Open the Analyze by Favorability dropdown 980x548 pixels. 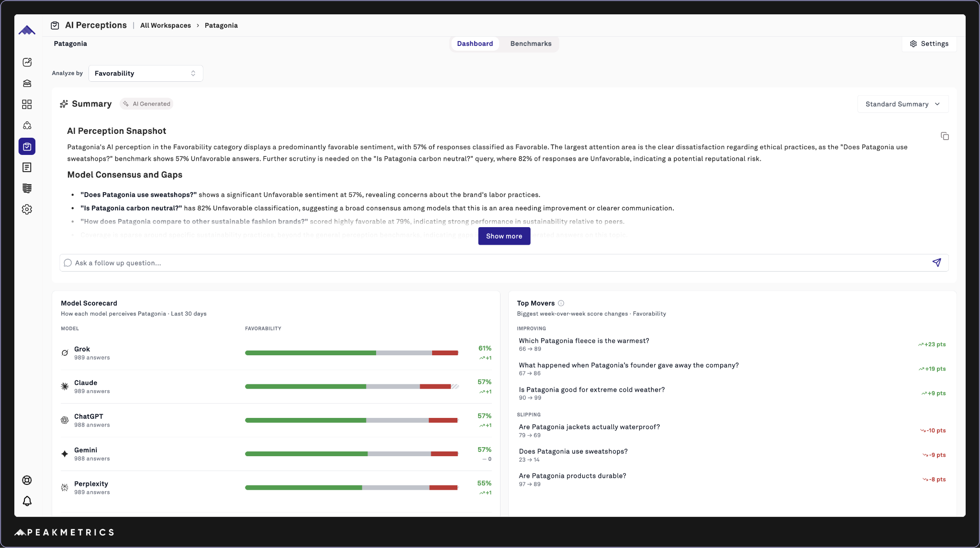146,73
